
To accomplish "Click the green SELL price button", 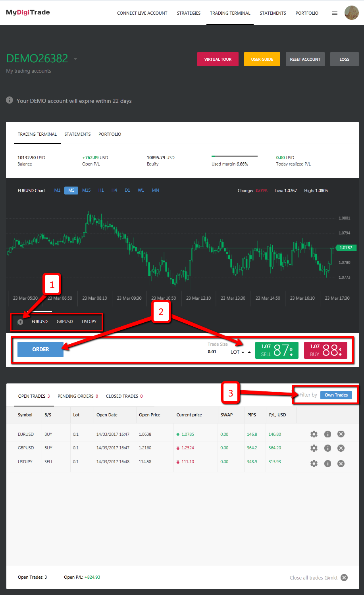I will (x=277, y=350).
